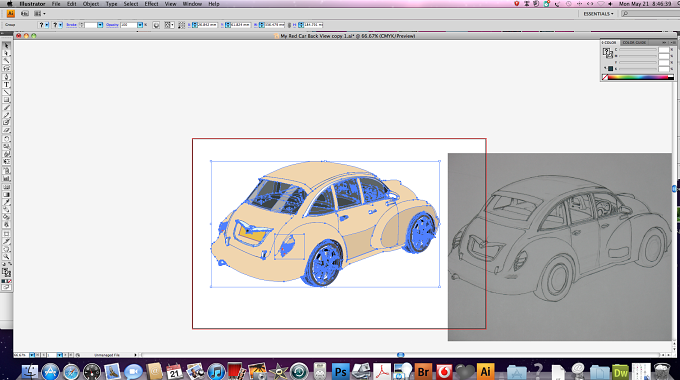Click the Fill and Stroke swatches in toolbox
The image size is (680, 380).
6,272
